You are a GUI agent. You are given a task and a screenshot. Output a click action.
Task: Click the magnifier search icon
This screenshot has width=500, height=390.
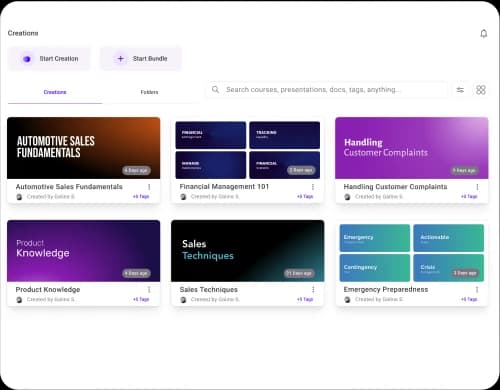click(216, 90)
